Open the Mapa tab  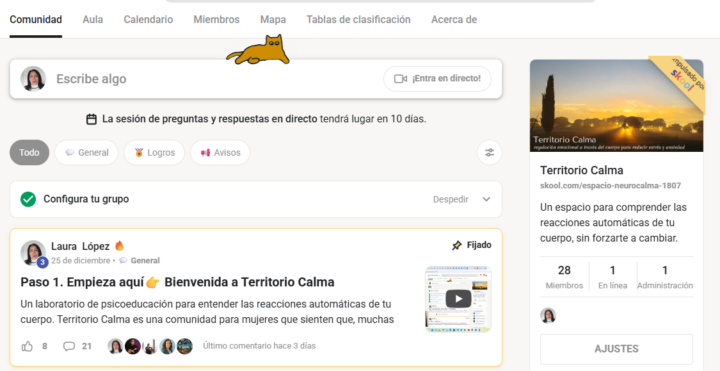273,20
